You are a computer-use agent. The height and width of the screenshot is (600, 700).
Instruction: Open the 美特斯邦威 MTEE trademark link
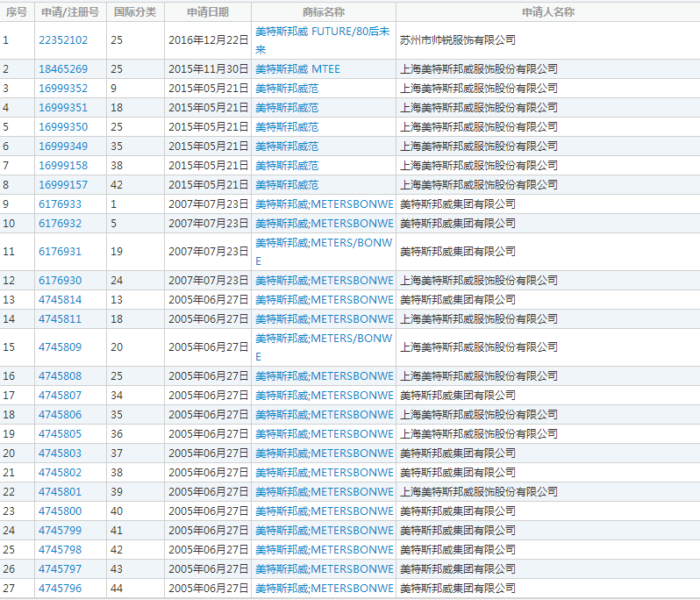click(x=297, y=69)
